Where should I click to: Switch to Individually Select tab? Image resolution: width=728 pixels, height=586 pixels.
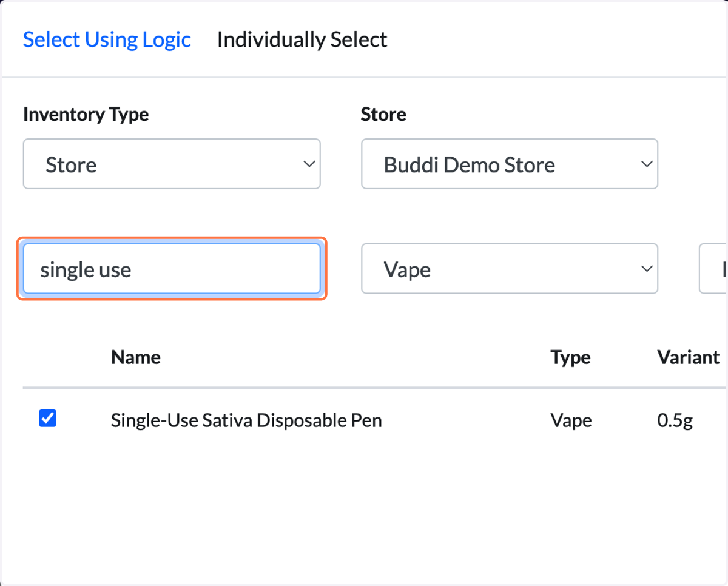click(x=302, y=39)
